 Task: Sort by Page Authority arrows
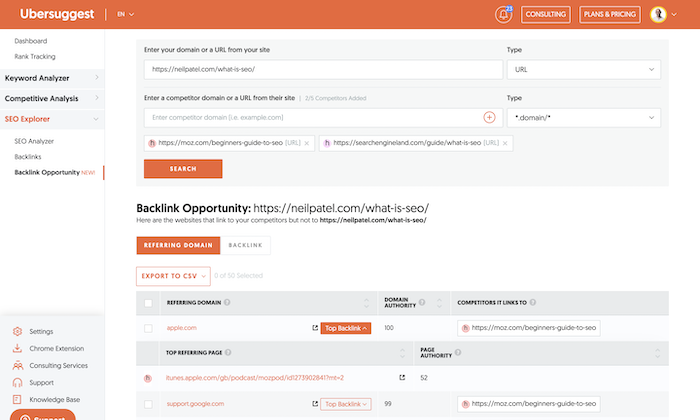pos(658,353)
